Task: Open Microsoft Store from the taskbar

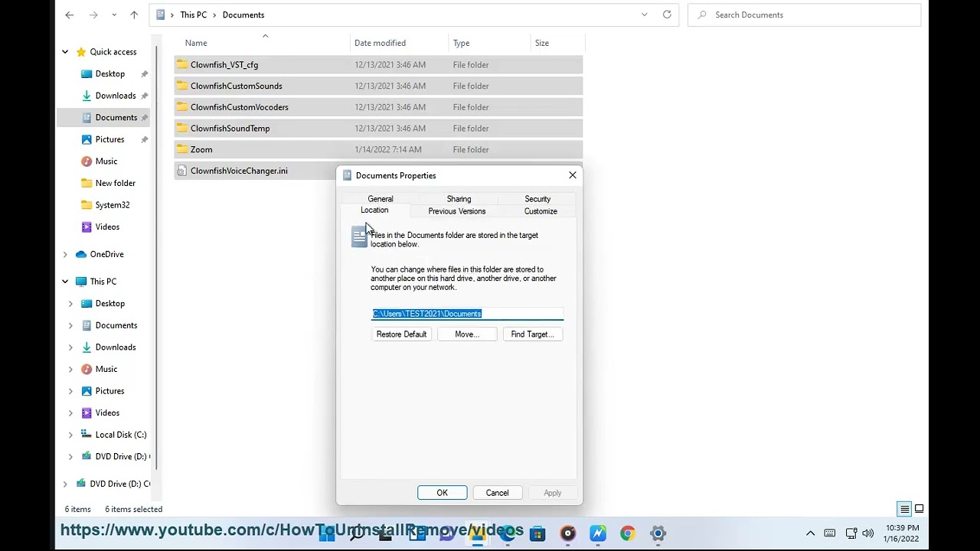Action: click(x=537, y=533)
